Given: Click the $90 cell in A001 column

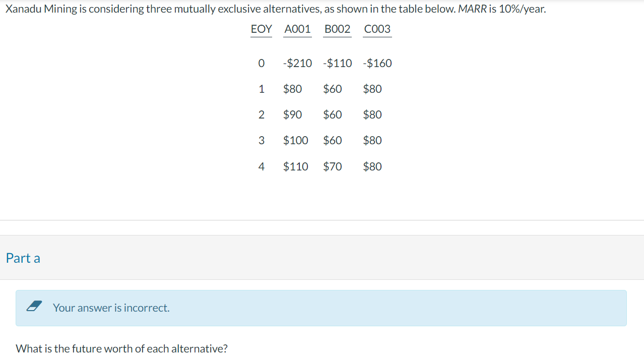Looking at the screenshot, I should click(292, 114).
